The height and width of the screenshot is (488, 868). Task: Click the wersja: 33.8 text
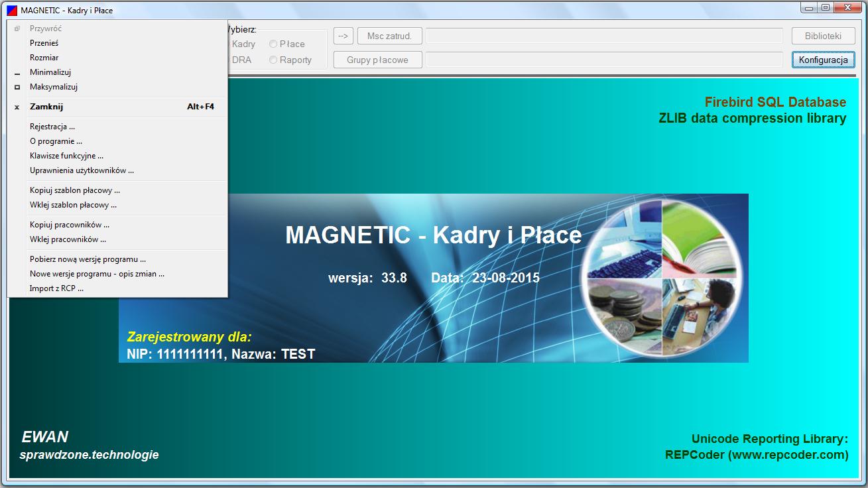point(367,278)
